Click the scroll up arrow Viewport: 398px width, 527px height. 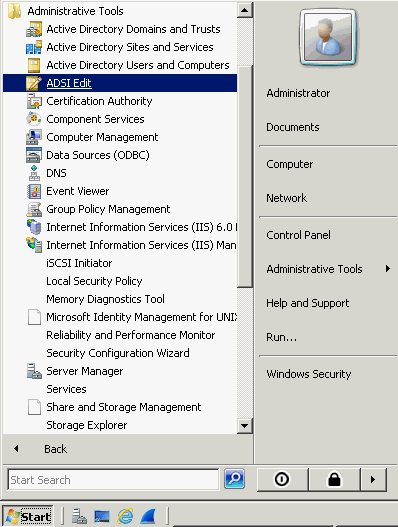coord(245,10)
